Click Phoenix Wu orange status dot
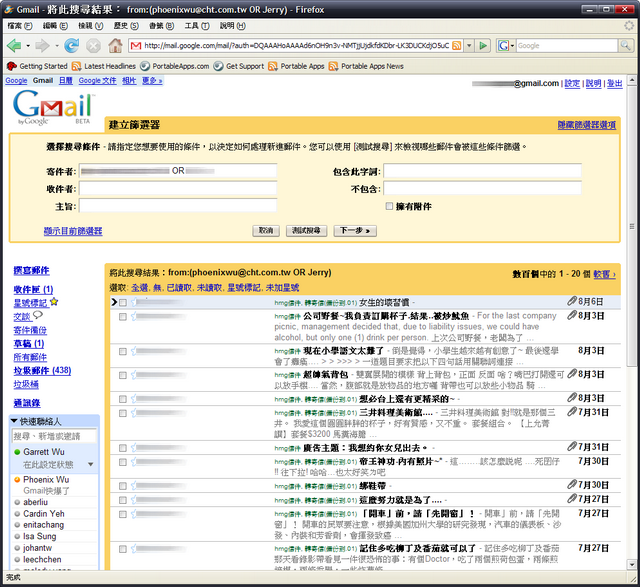Screen dimensions: 640x587 point(17,480)
